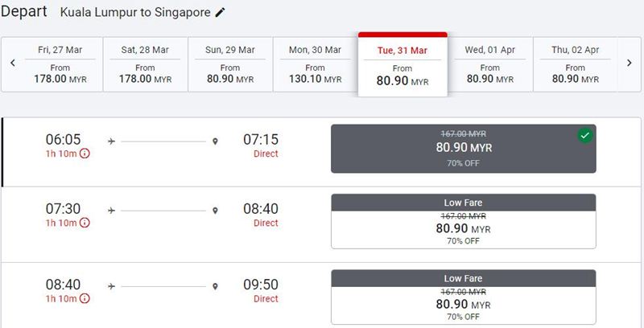Edit the Kuala Lumpur to Singapore route

220,12
